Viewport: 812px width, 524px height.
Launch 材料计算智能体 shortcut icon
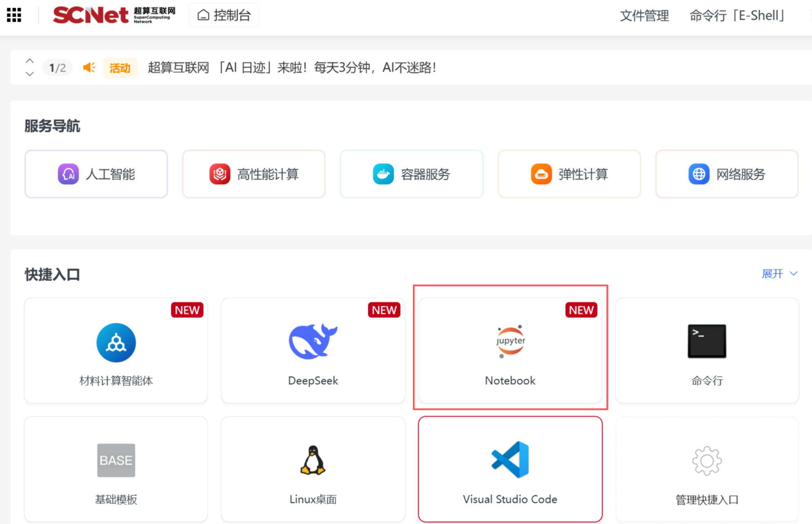click(x=116, y=343)
